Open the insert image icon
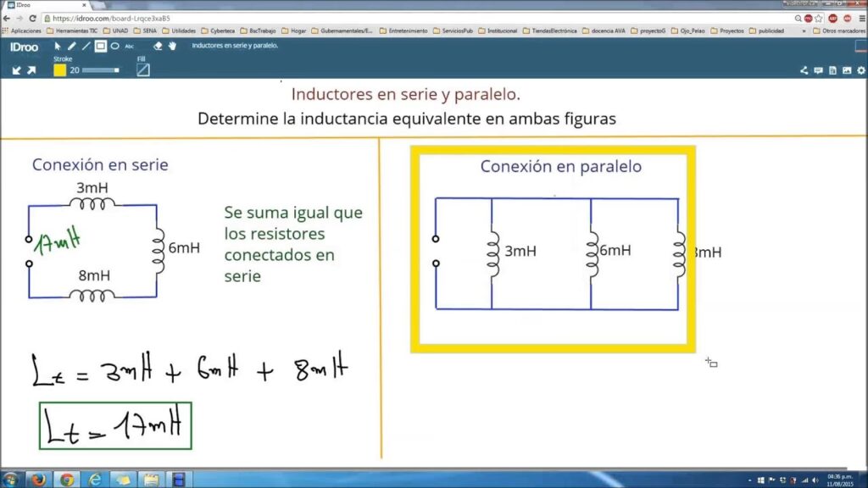 click(x=847, y=70)
